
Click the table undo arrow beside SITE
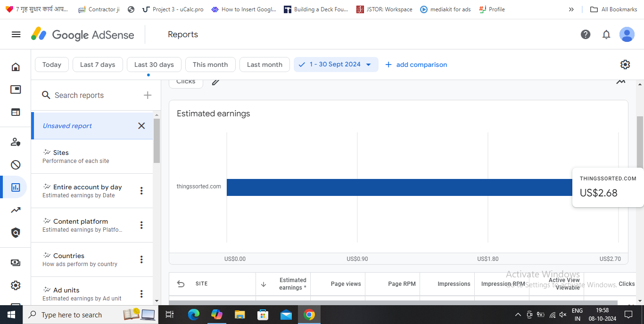click(x=181, y=283)
